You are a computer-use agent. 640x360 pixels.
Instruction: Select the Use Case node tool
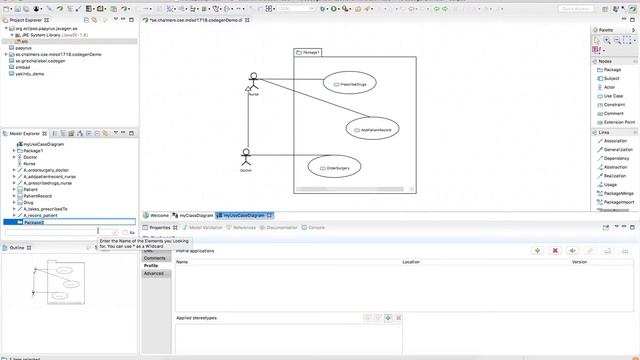(x=610, y=96)
